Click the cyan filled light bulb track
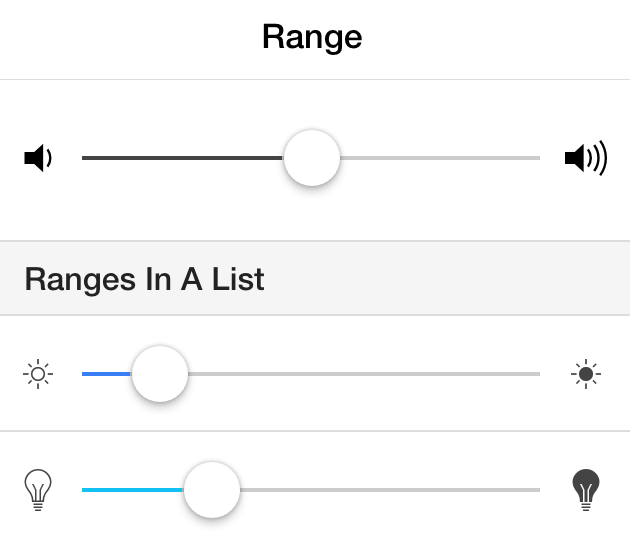 (133, 490)
